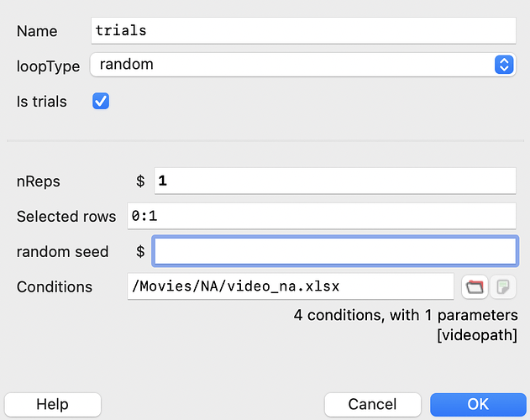Click the 4 conditions summary text

[406, 315]
